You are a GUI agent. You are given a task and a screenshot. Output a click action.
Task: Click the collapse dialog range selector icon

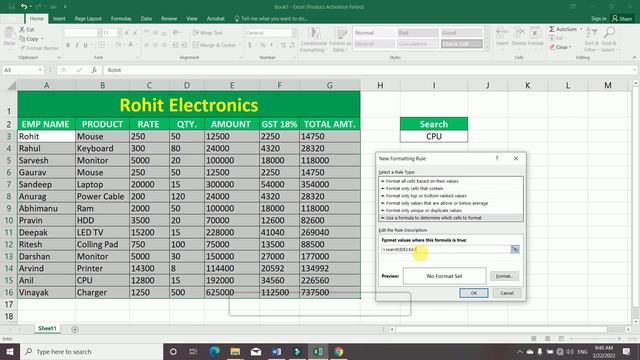click(x=515, y=249)
